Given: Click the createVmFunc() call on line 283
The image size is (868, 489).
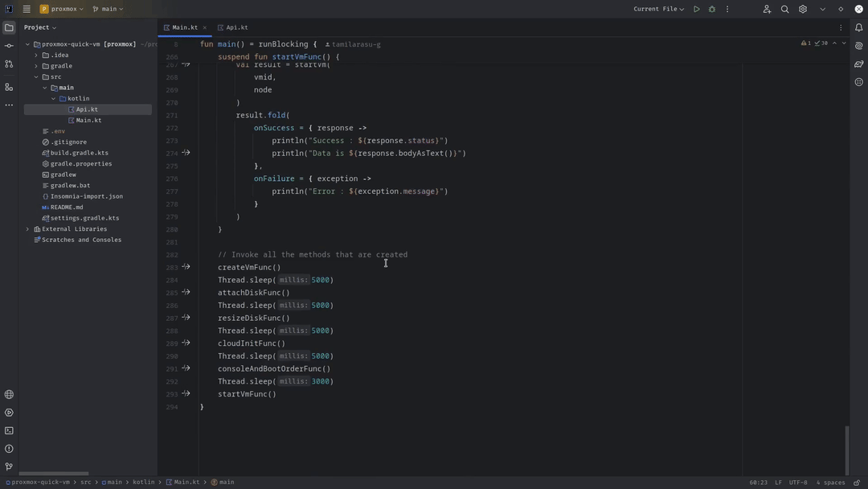Looking at the screenshot, I should pyautogui.click(x=249, y=268).
